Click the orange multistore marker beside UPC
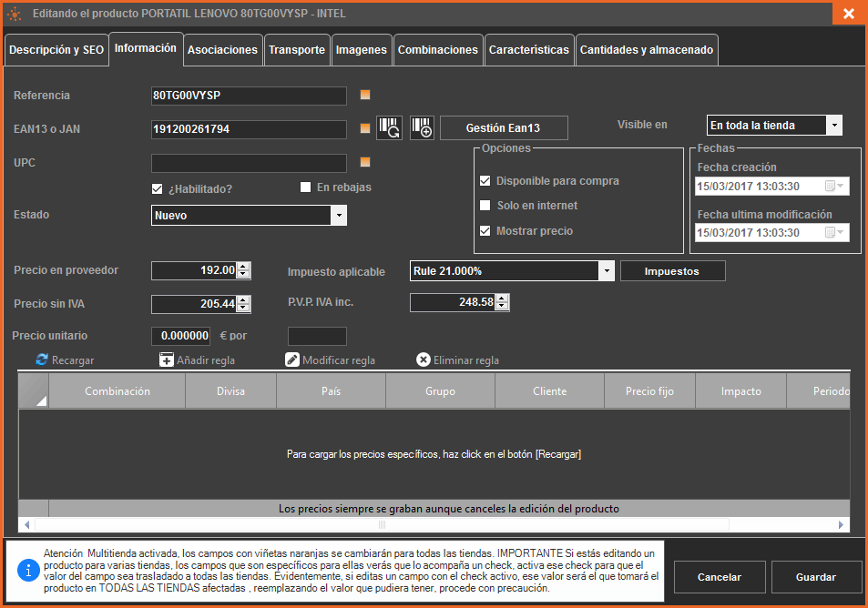This screenshot has width=868, height=608. 365,163
